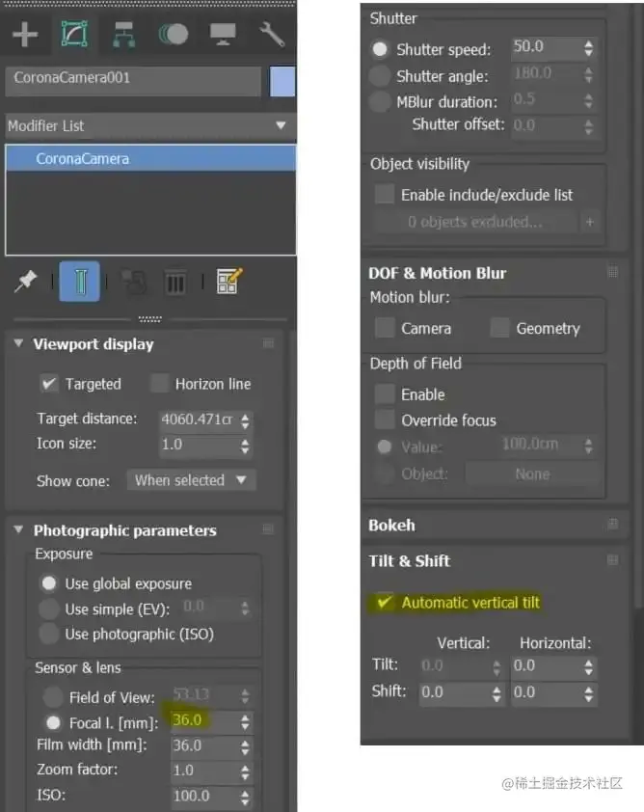Adjust the Target distance spinner arrows
The height and width of the screenshot is (812, 644).
[245, 420]
